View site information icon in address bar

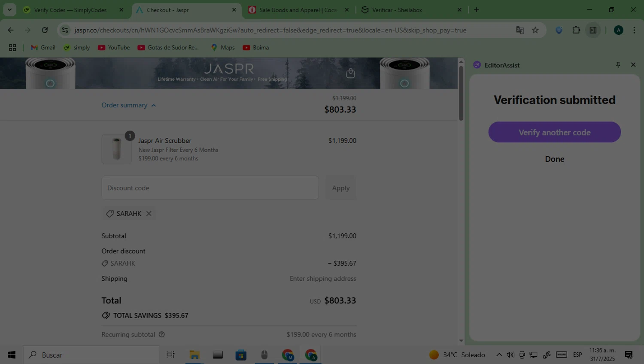tap(65, 30)
